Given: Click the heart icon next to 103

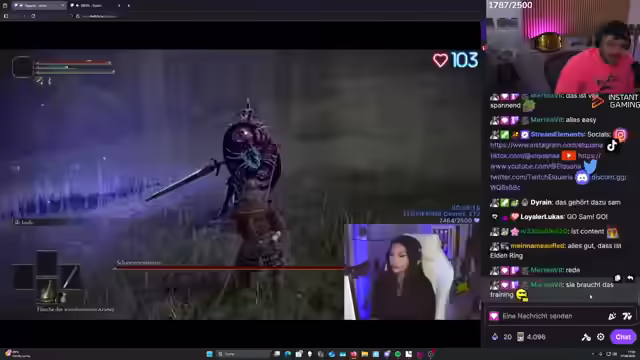Looking at the screenshot, I should point(440,60).
